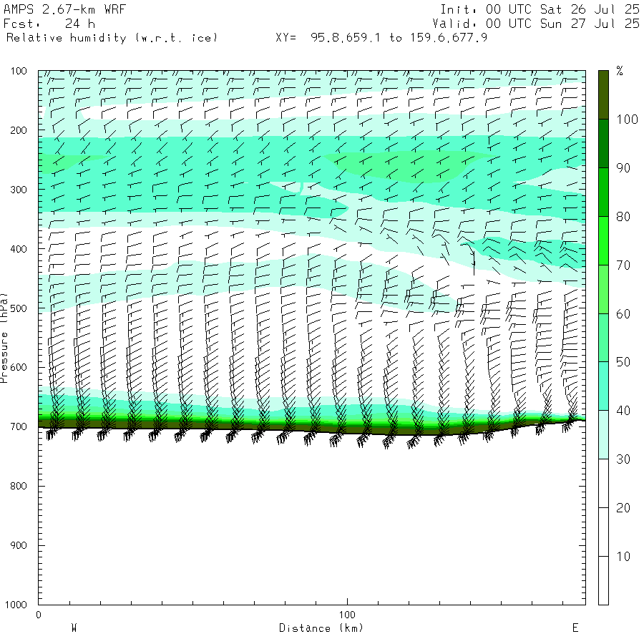Viewport: 644px width, 644px height.
Task: Click the 'Init: 00 UTC Sat 26 Jul 25' text
Action: [540, 9]
